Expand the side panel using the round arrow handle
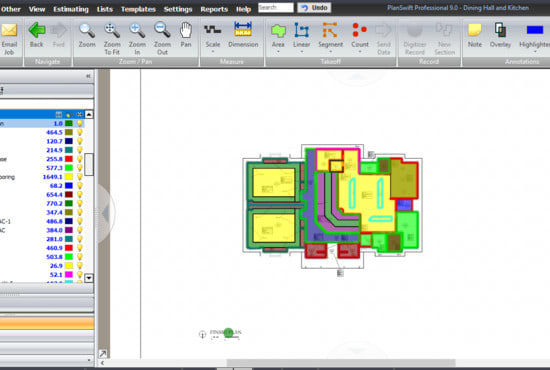Image resolution: width=550 pixels, height=370 pixels. tap(105, 213)
